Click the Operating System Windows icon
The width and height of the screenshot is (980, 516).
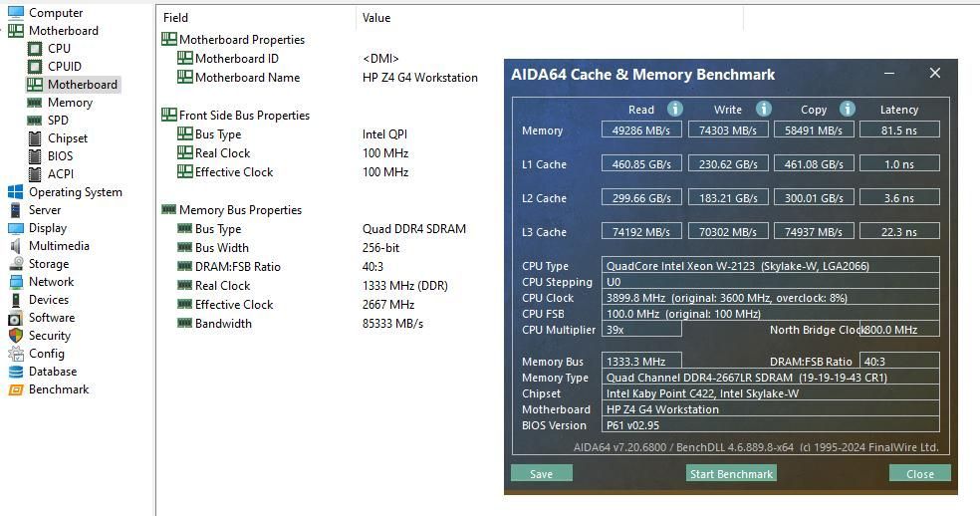[15, 192]
